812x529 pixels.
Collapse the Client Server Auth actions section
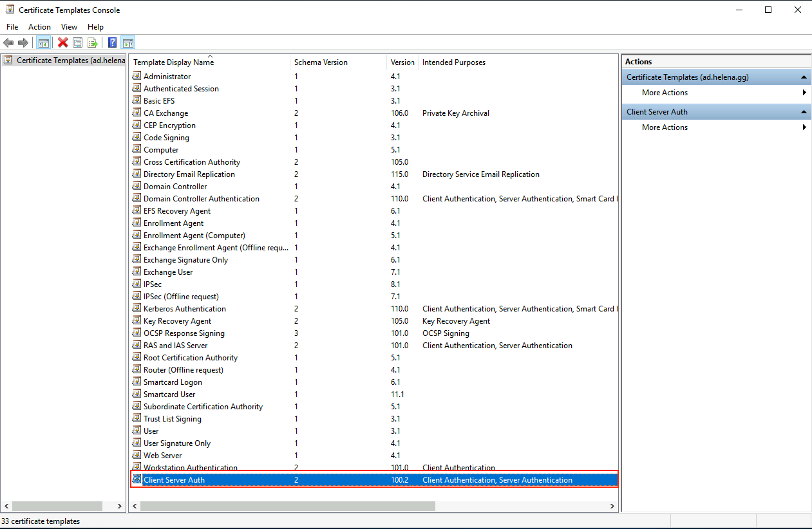coord(804,112)
